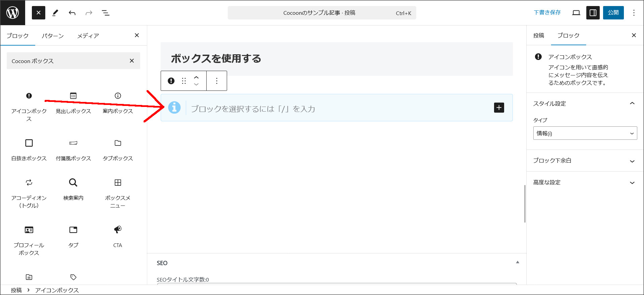644x295 pixels.
Task: Click アイコンボックス in the bottom breadcrumb
Action: point(57,290)
